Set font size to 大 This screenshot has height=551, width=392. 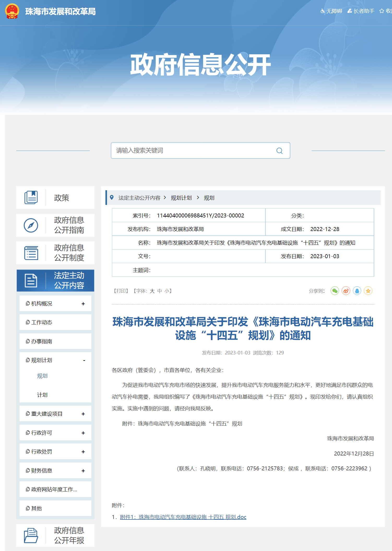click(x=152, y=291)
